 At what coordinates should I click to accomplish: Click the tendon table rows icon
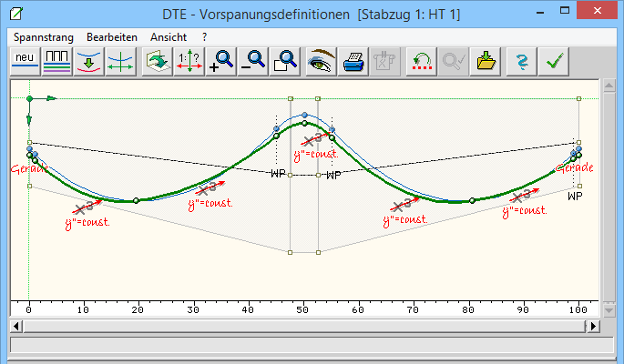pyautogui.click(x=57, y=61)
